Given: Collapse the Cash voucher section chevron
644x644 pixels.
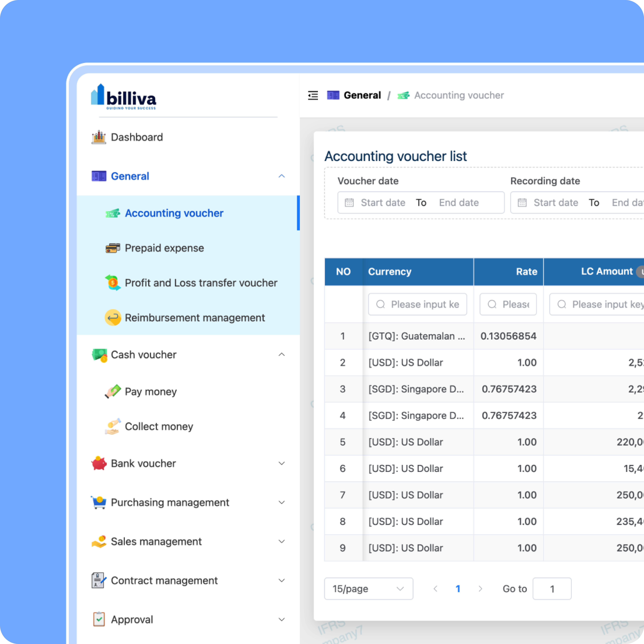Looking at the screenshot, I should (282, 354).
